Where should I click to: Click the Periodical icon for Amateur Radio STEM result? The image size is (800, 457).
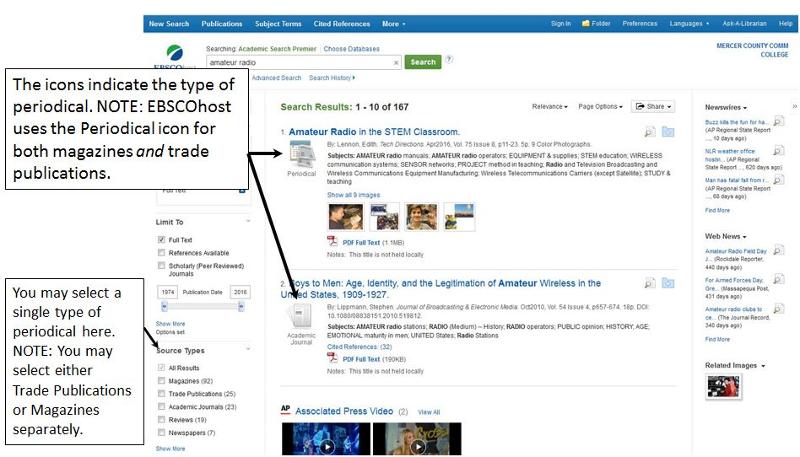tap(302, 154)
